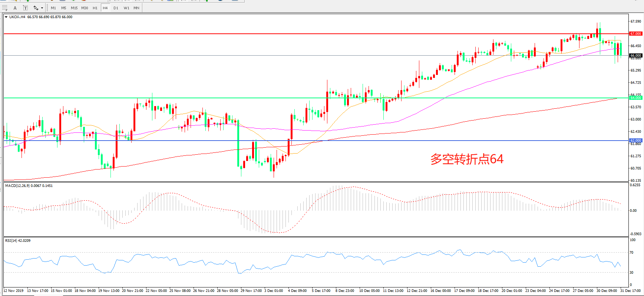Choose the H1 hourly timeframe
644x296 pixels.
coord(95,8)
